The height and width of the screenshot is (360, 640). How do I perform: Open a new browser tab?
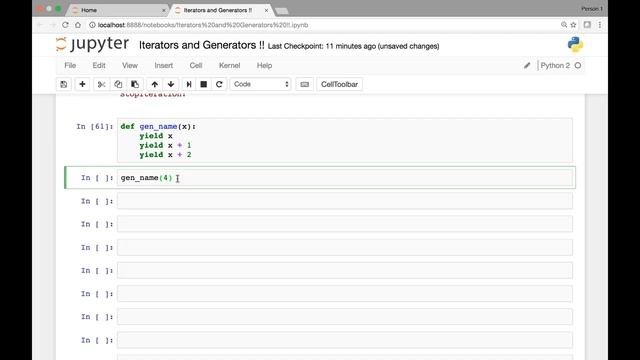coord(282,11)
